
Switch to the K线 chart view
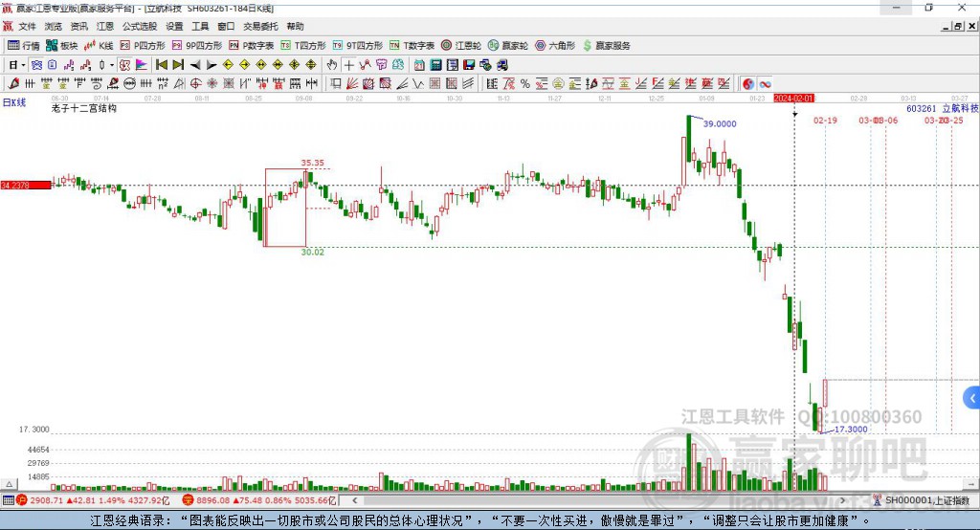[99, 46]
